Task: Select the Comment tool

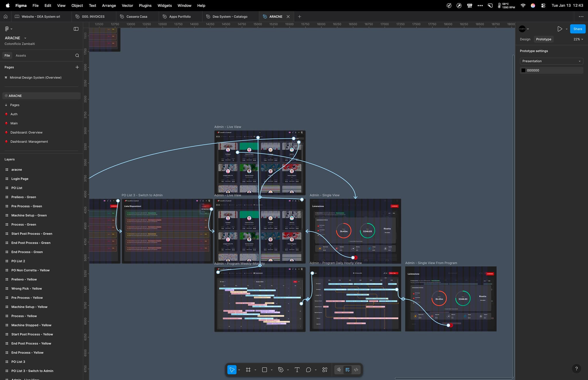Action: (308, 370)
